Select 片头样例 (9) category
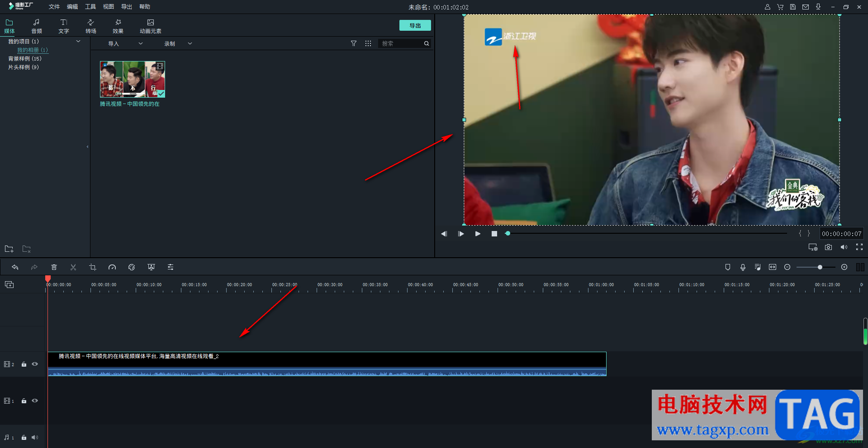 pyautogui.click(x=24, y=67)
